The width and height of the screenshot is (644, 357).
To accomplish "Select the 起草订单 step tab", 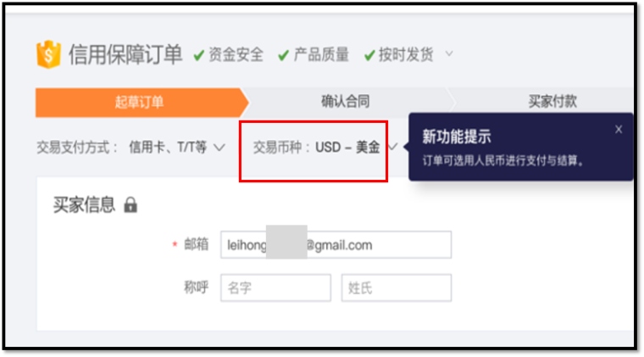I will coord(142,103).
